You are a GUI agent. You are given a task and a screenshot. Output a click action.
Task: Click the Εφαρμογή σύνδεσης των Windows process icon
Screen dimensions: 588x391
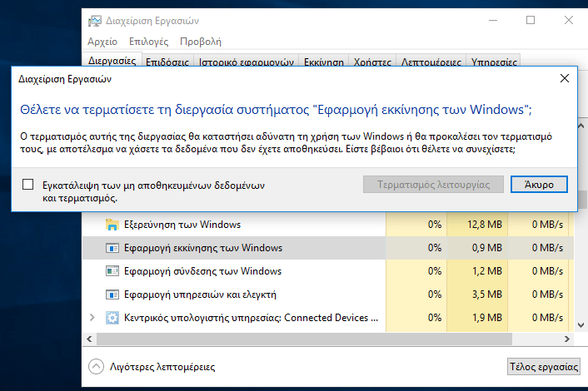(112, 271)
